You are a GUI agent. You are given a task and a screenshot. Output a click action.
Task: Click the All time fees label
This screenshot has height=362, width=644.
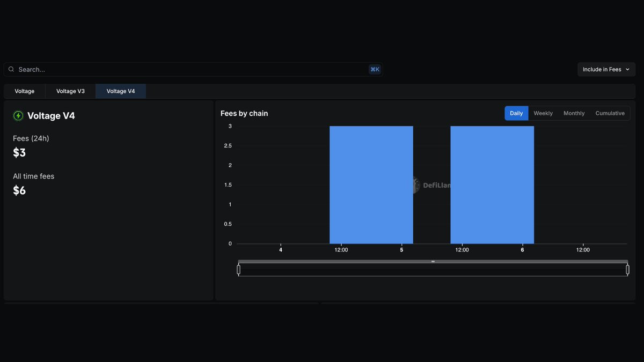[34, 176]
